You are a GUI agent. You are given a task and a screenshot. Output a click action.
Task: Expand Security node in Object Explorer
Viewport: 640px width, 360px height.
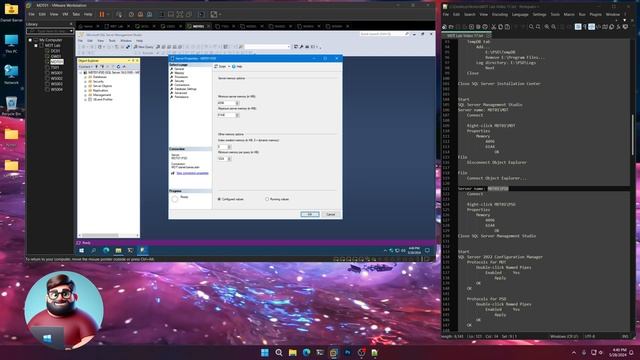pos(85,81)
